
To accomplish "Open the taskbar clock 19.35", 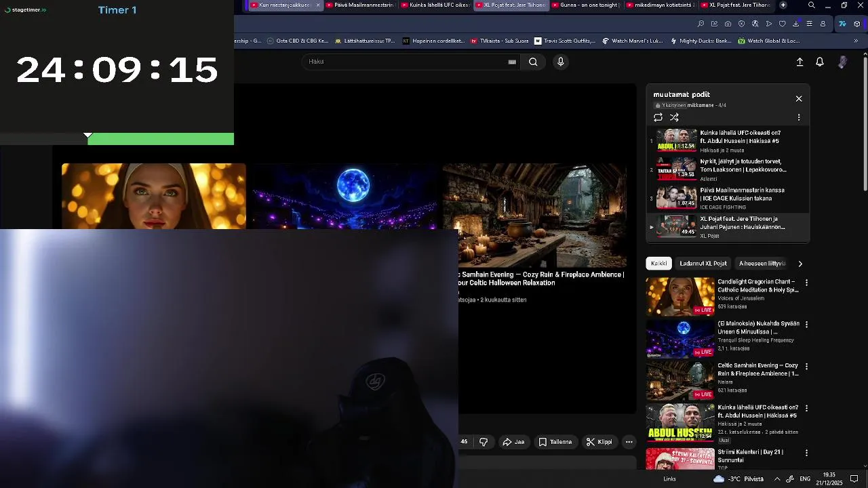I will pos(829,479).
